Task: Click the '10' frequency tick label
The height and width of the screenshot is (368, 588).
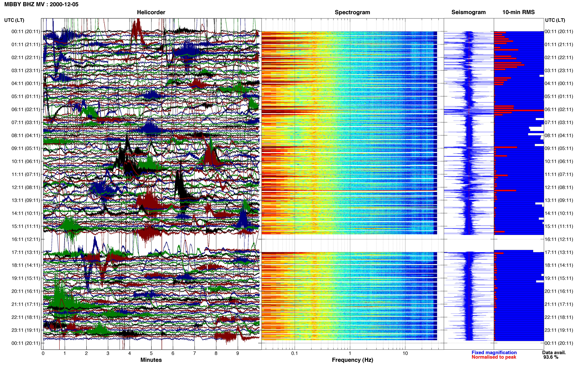Action: [405, 353]
